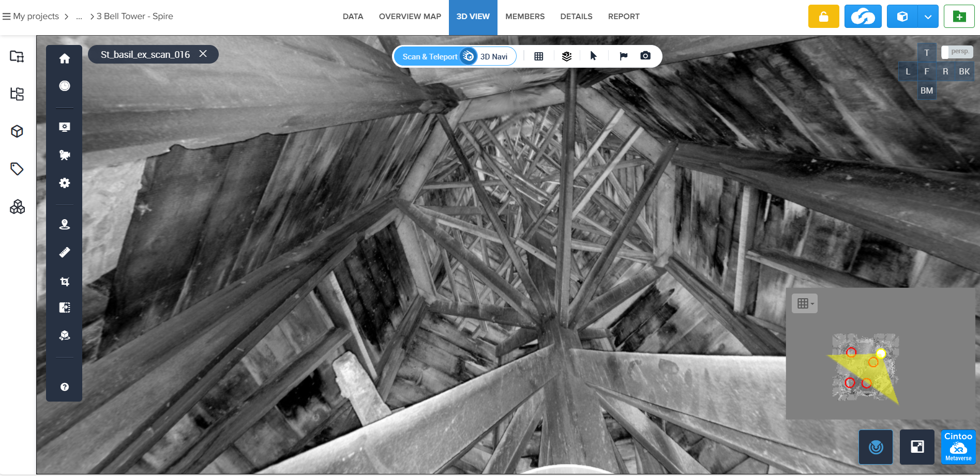Switch to Top view with T
The image size is (980, 476).
pos(927,52)
